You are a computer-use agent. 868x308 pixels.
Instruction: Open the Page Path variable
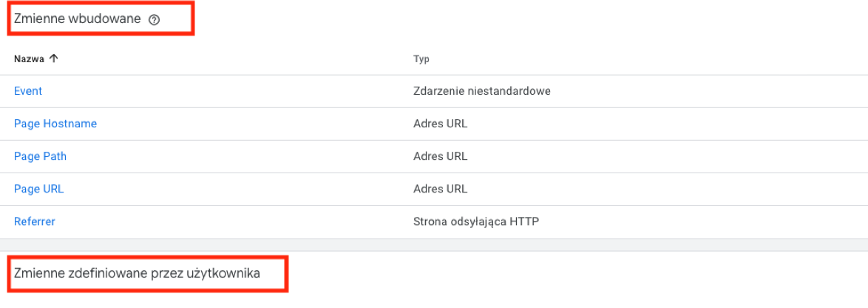pyautogui.click(x=40, y=157)
